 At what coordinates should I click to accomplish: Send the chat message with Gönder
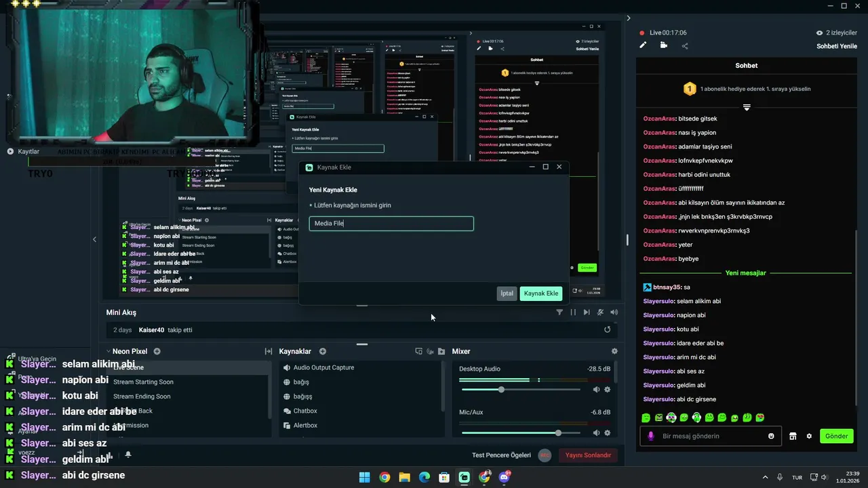point(836,436)
